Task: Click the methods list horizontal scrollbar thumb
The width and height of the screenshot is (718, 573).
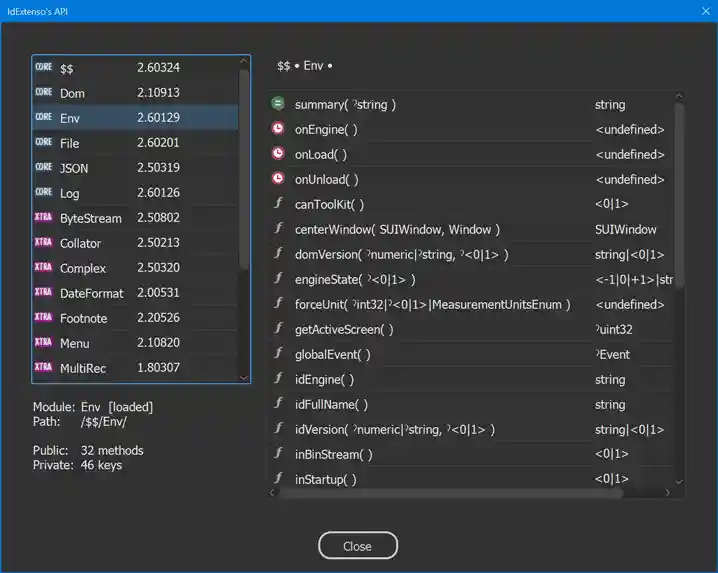Action: (451, 493)
